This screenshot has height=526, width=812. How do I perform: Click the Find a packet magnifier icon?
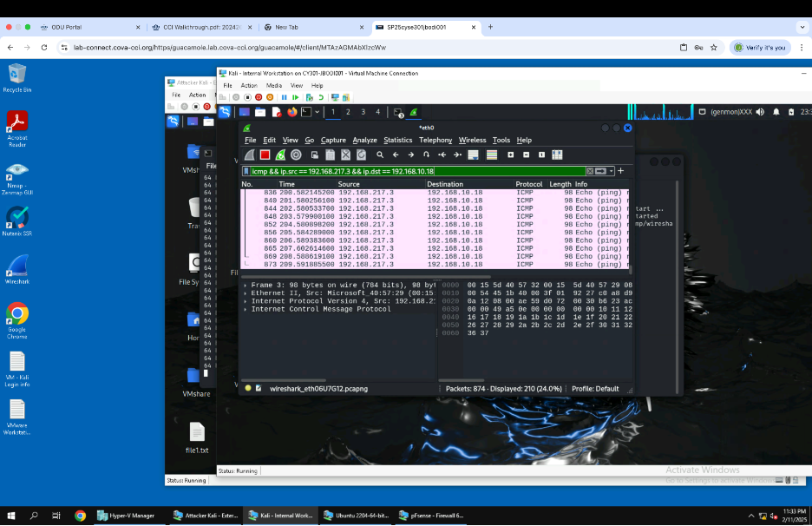click(x=377, y=155)
